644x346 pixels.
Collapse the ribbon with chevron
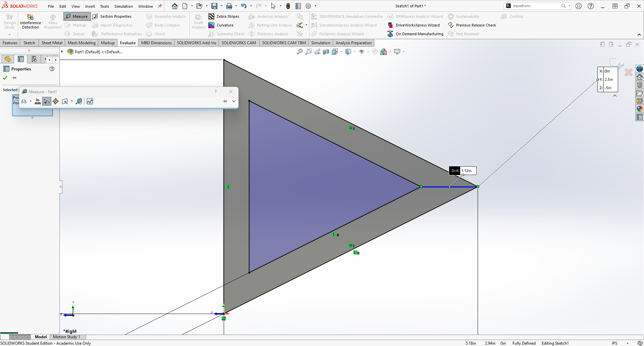[x=639, y=35]
